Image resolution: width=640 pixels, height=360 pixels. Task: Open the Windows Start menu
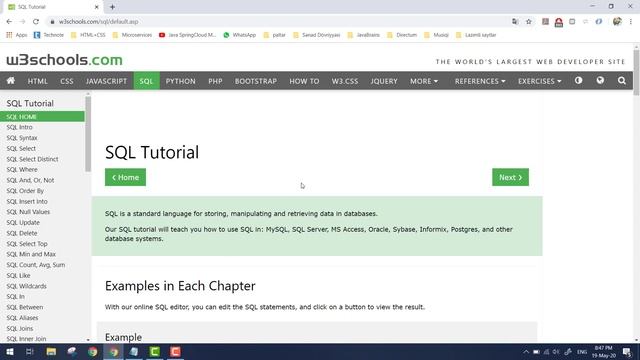[10, 351]
